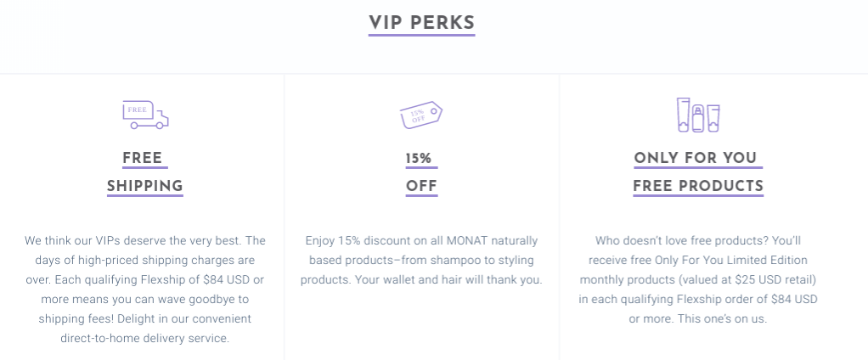This screenshot has width=868, height=360.
Task: Select the VIP PERKS heading
Action: (x=422, y=23)
